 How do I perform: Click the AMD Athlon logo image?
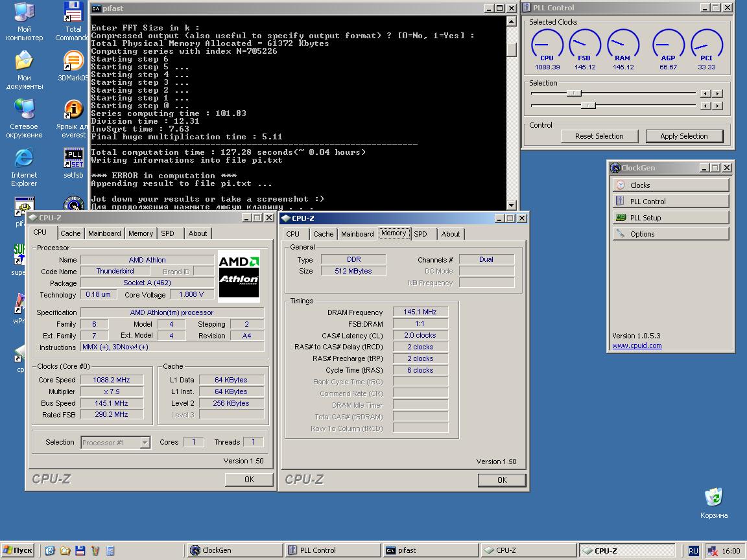pos(239,276)
